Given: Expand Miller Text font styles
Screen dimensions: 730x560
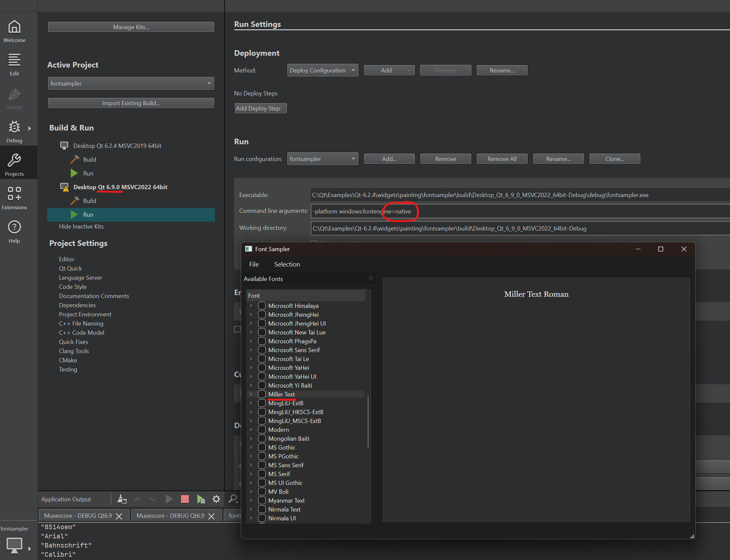Looking at the screenshot, I should tap(251, 394).
